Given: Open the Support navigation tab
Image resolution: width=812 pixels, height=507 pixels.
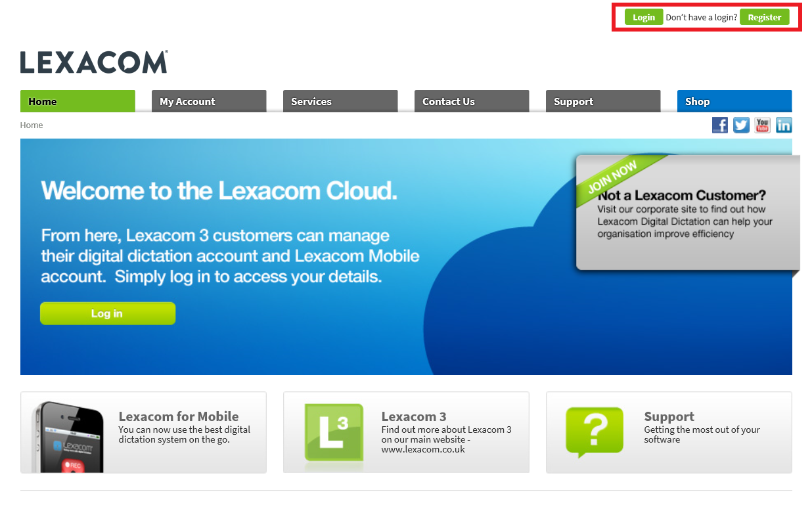Looking at the screenshot, I should click(x=603, y=101).
